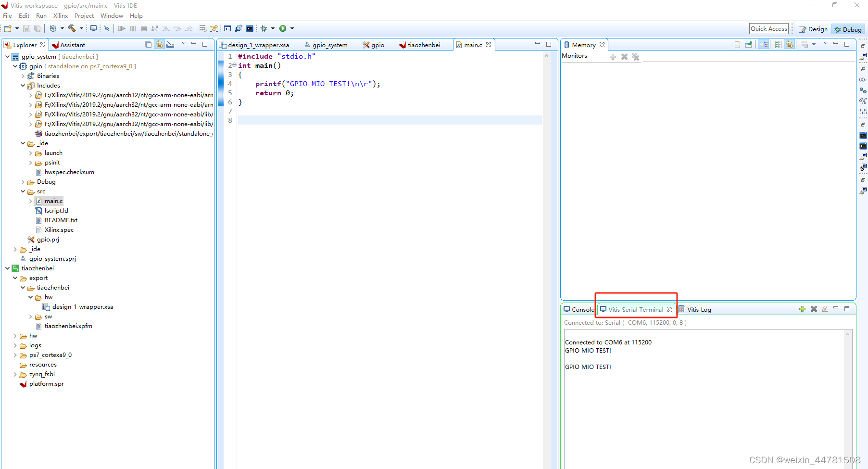868x469 pixels.
Task: Open the Project menu
Action: click(x=84, y=15)
